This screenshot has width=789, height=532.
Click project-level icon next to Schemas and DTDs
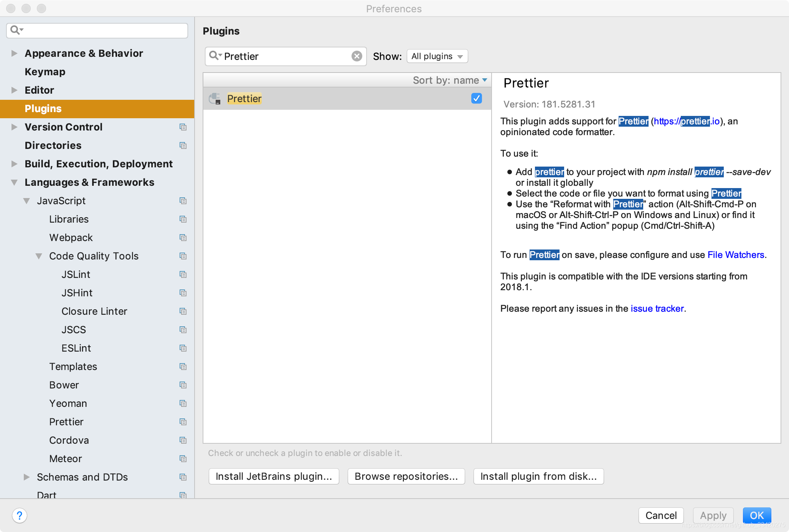pyautogui.click(x=183, y=477)
